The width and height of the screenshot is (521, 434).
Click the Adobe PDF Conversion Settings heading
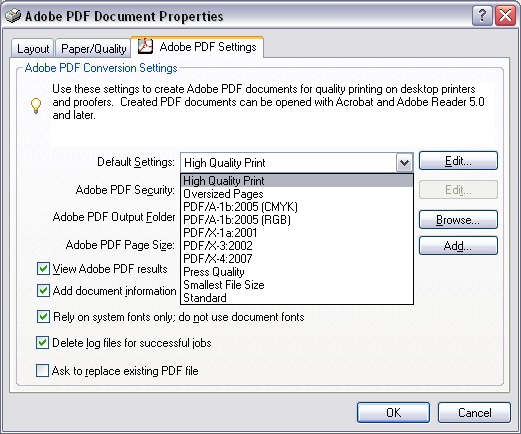point(101,68)
